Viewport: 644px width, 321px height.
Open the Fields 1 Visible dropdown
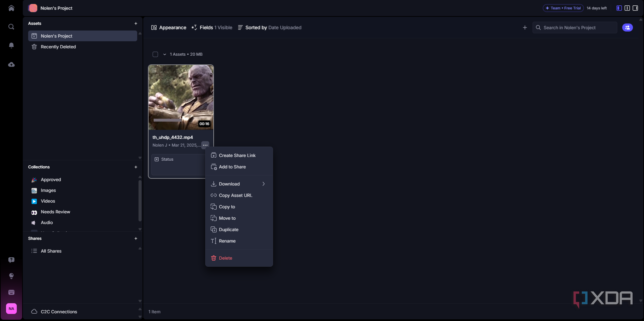212,28
